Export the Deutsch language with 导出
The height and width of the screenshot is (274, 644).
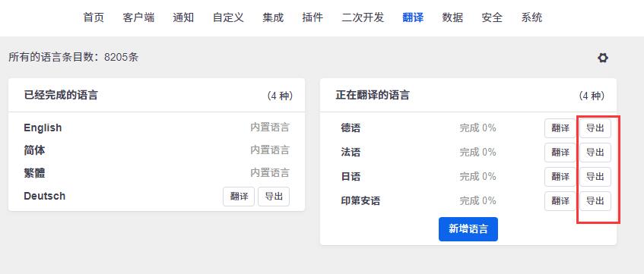[274, 197]
